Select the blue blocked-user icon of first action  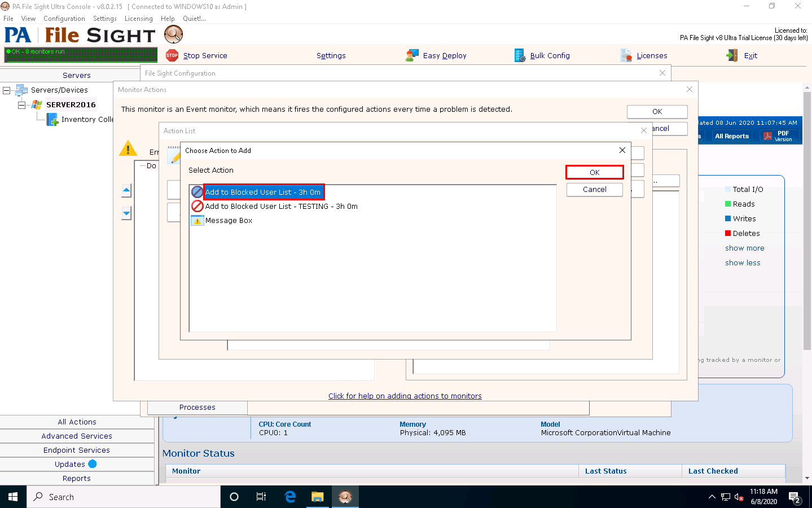tap(197, 192)
